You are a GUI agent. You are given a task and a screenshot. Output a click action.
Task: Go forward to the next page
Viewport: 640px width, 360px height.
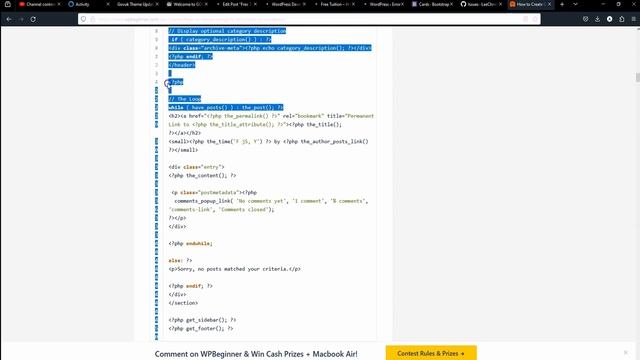tap(21, 19)
